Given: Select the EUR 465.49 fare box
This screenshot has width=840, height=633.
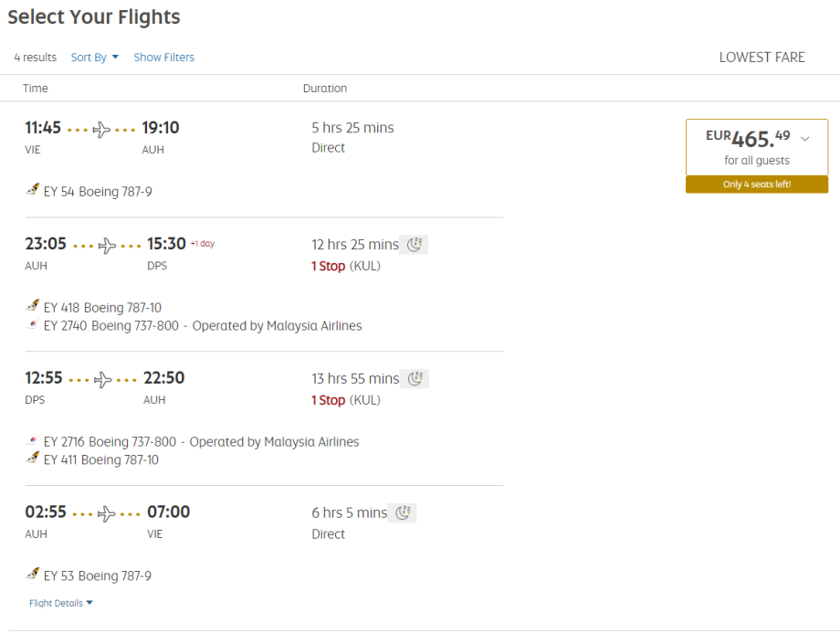Looking at the screenshot, I should (756, 146).
